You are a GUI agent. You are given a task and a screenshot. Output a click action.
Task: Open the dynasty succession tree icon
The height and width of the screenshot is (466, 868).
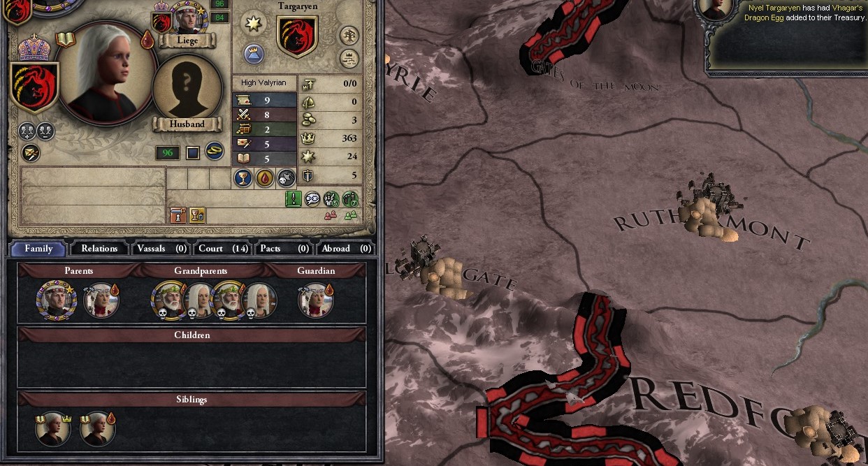pos(350,57)
